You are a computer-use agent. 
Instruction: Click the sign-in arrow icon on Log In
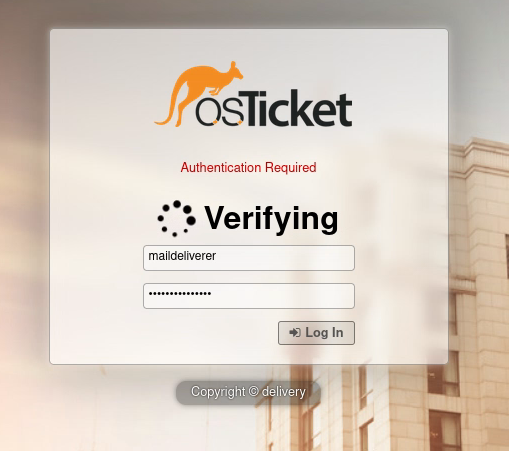(x=295, y=333)
